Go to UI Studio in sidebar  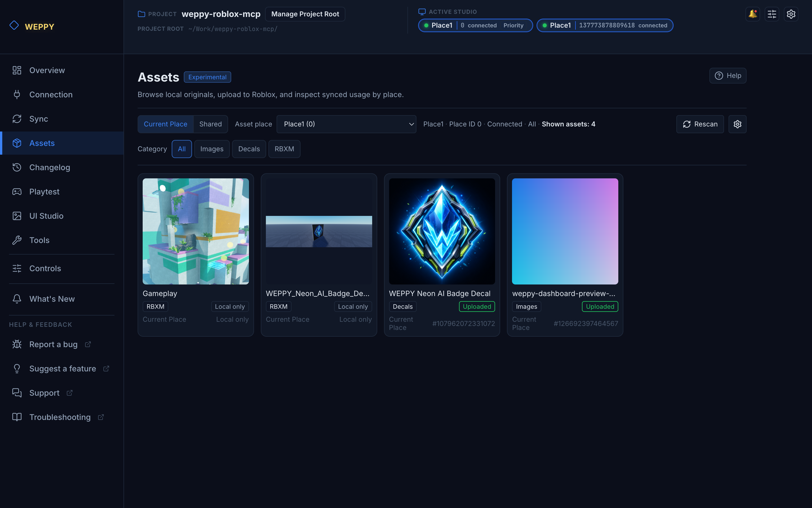[x=62, y=216]
